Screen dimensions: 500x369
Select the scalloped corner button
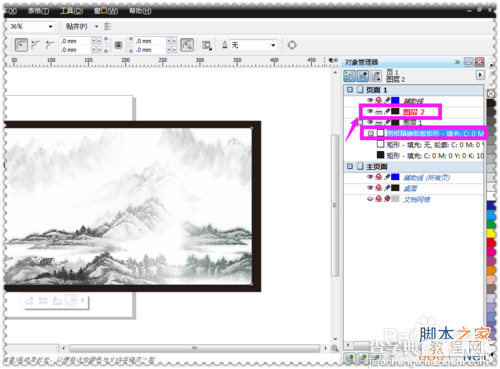pos(35,45)
